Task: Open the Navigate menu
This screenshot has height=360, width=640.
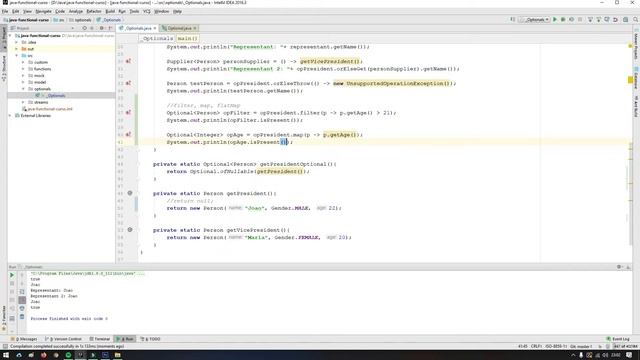Action: click(x=43, y=11)
